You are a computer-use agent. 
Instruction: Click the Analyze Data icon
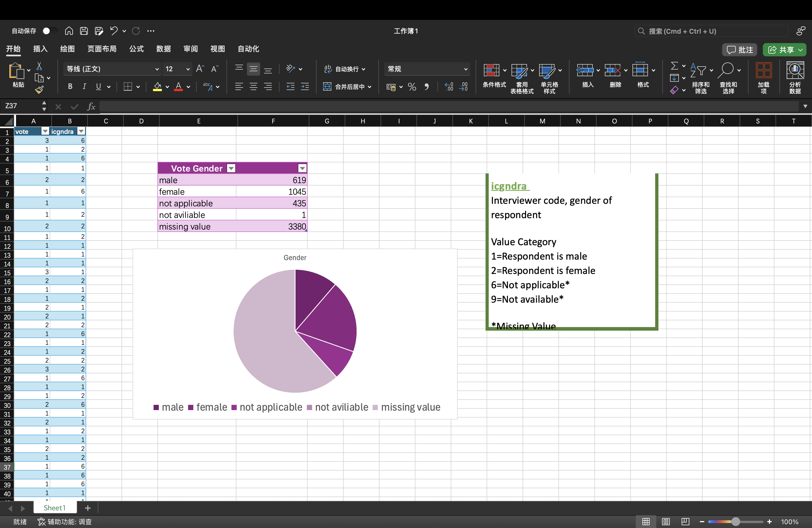coord(795,71)
